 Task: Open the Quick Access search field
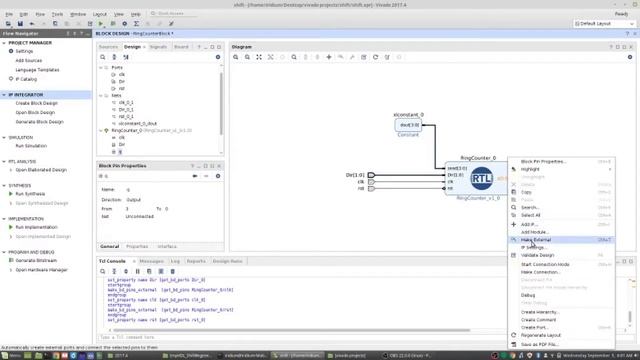[x=173, y=13]
